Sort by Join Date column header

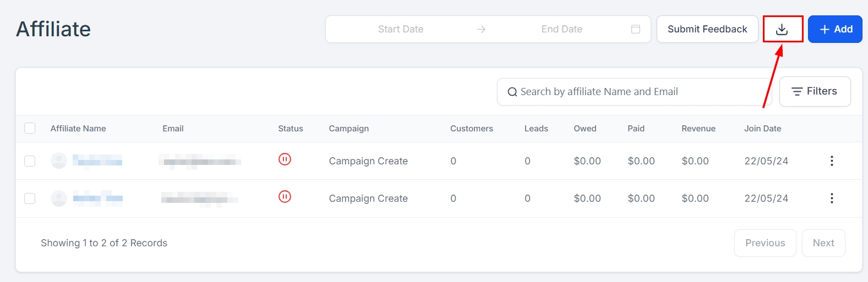tap(762, 128)
